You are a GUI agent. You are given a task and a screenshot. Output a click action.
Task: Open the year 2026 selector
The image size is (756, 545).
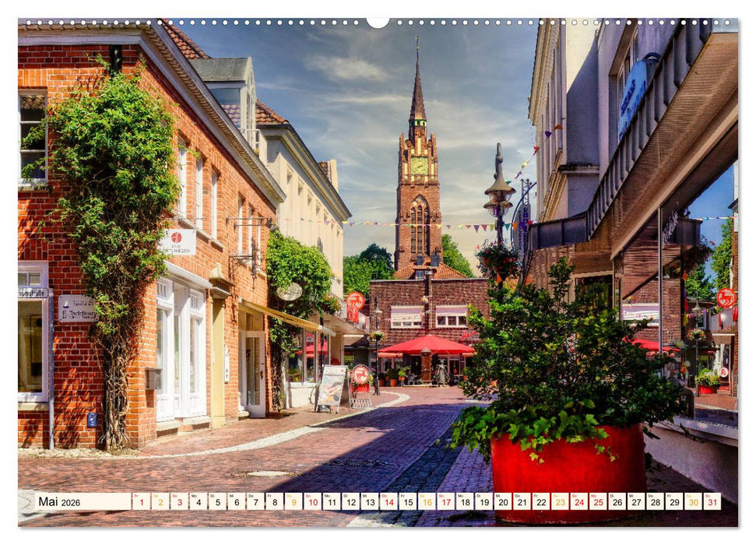72,502
